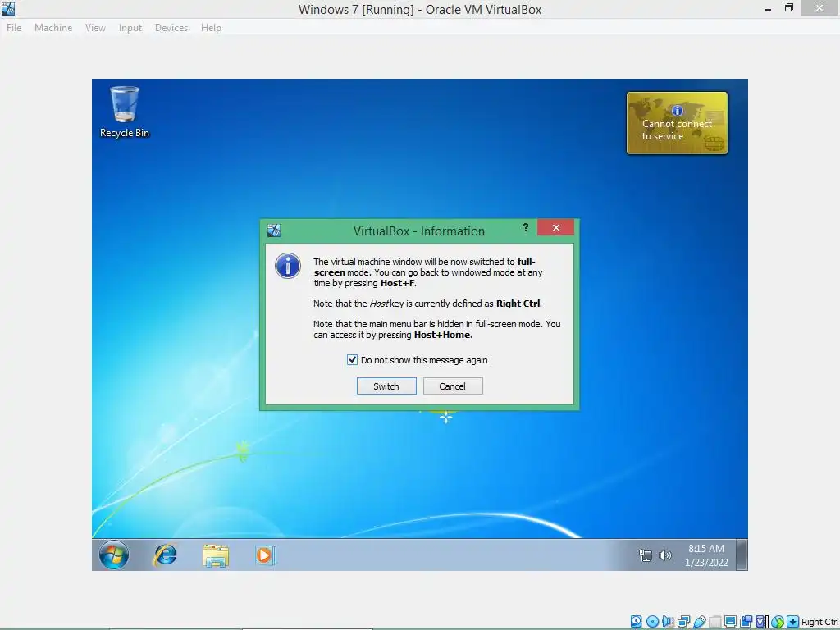This screenshot has width=840, height=630.
Task: Click the Windows 7 Start button
Action: (113, 555)
